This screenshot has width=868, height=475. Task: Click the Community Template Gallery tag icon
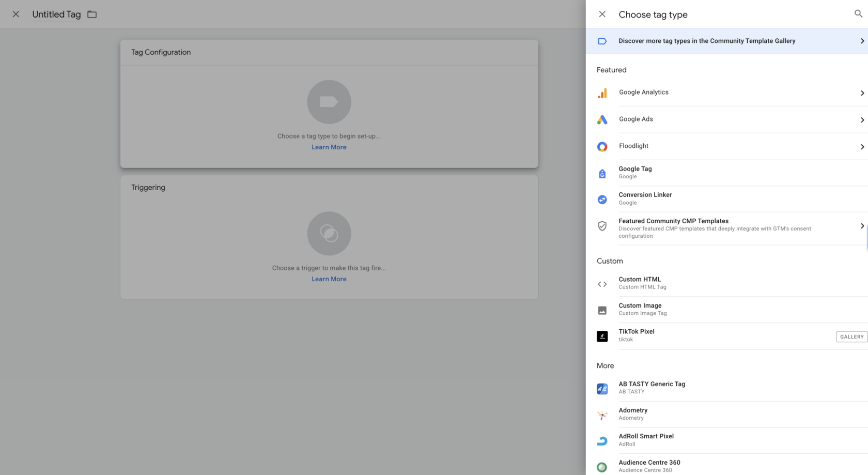pos(602,41)
